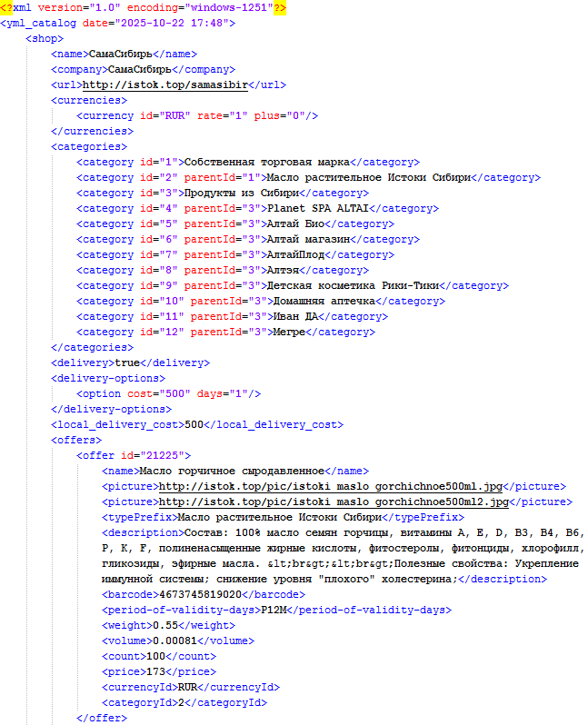Click the product name Масло горчичное сыродавленное

coord(231,471)
